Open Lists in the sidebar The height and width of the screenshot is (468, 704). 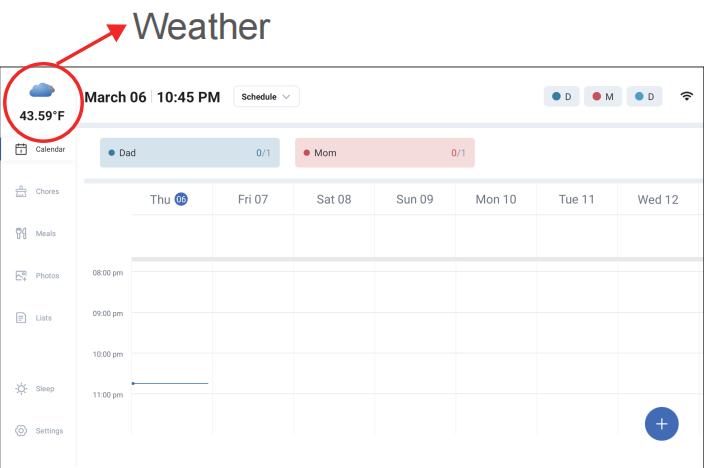(x=34, y=318)
